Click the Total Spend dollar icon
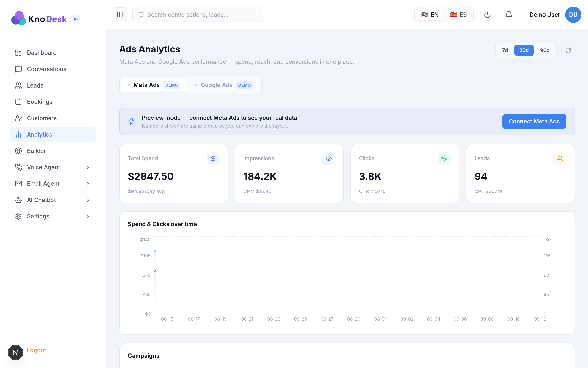Image resolution: width=588 pixels, height=368 pixels. [x=213, y=159]
